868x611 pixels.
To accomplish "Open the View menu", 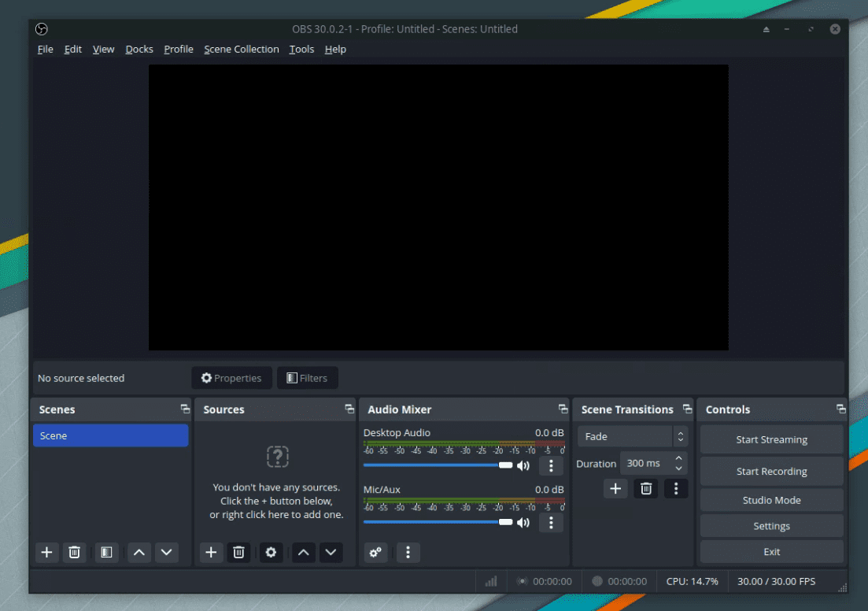I will point(104,50).
